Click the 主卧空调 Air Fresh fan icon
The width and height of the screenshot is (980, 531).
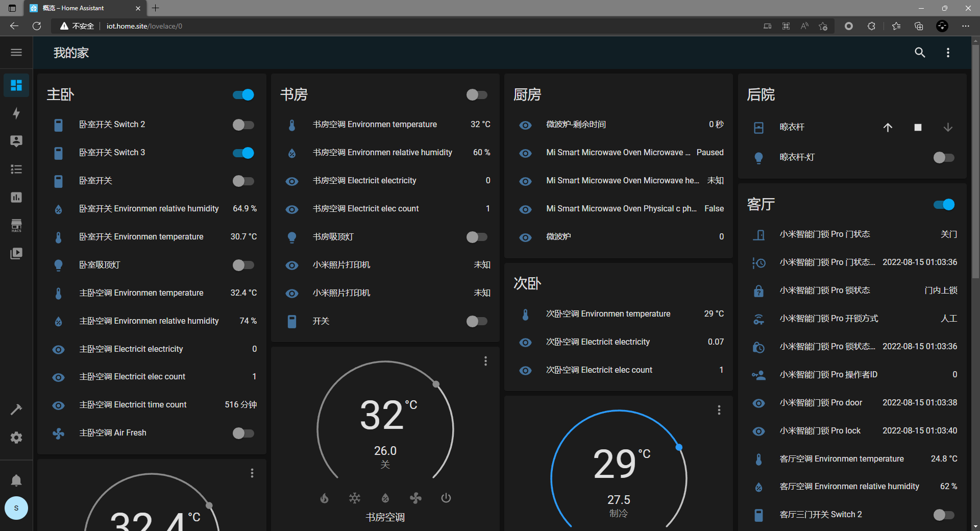(x=59, y=433)
